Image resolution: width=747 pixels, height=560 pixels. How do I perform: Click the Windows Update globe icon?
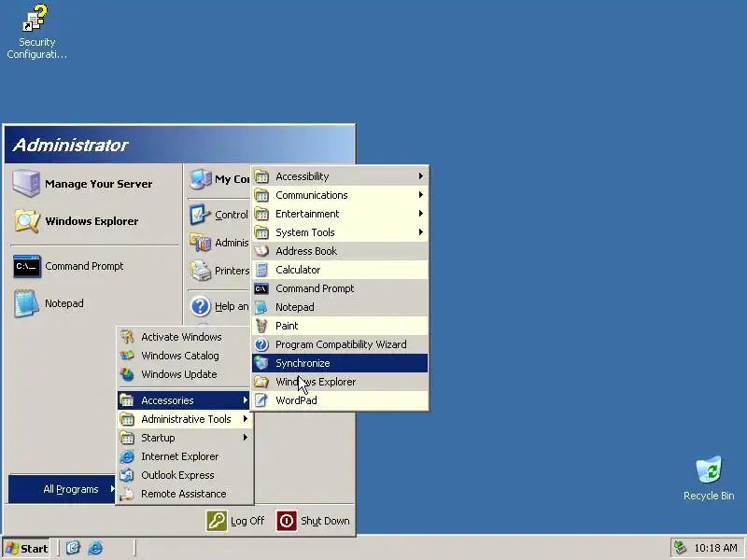[x=127, y=374]
